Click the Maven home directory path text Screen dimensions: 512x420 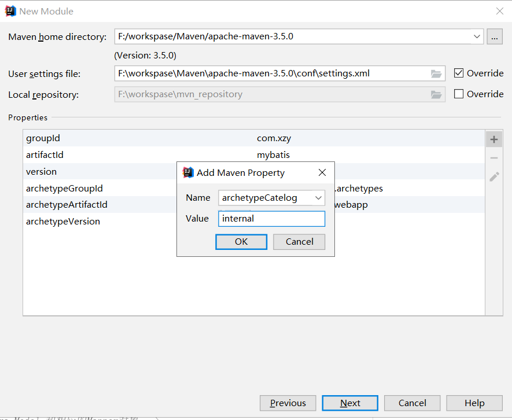point(205,36)
